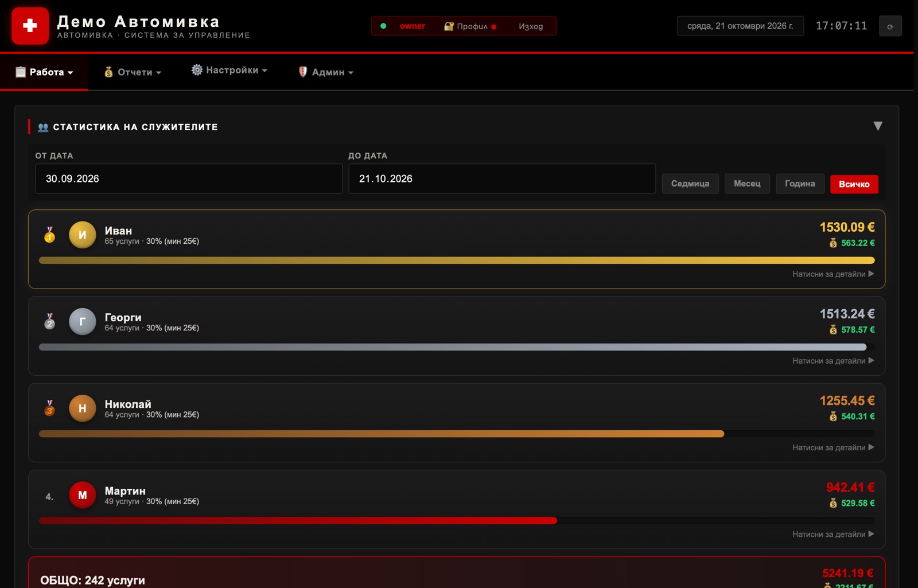Open the Настройки dropdown menu
918x588 pixels.
(x=229, y=70)
